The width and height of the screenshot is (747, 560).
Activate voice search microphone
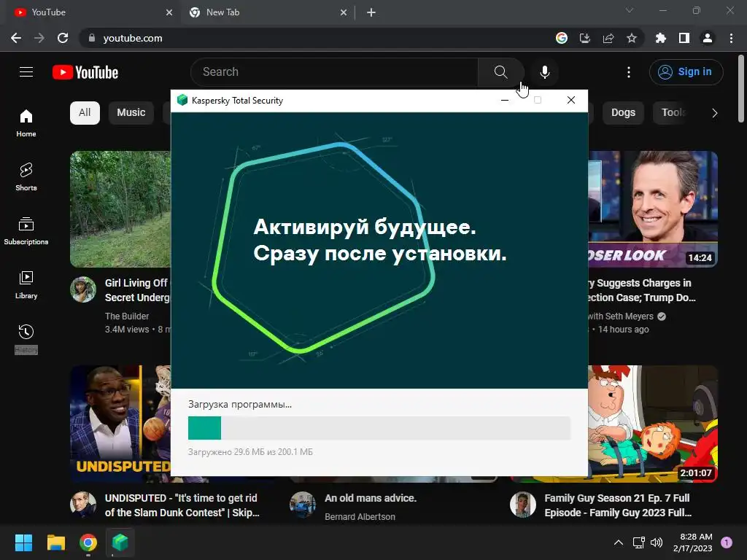pos(544,72)
